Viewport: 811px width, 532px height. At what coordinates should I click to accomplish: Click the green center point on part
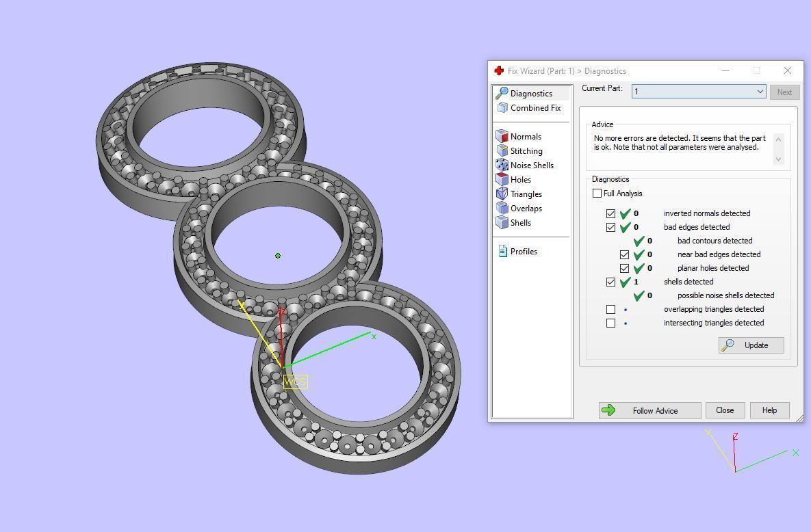pos(278,256)
